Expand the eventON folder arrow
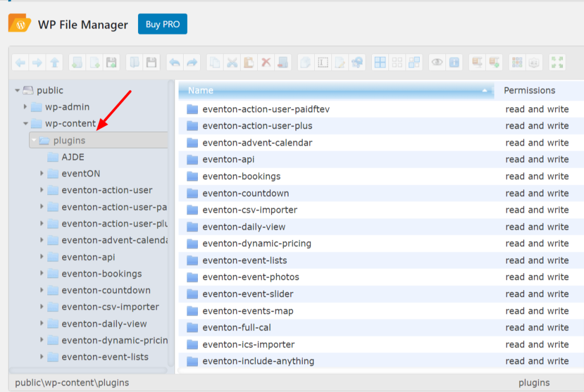This screenshot has width=584, height=392. pyautogui.click(x=42, y=173)
